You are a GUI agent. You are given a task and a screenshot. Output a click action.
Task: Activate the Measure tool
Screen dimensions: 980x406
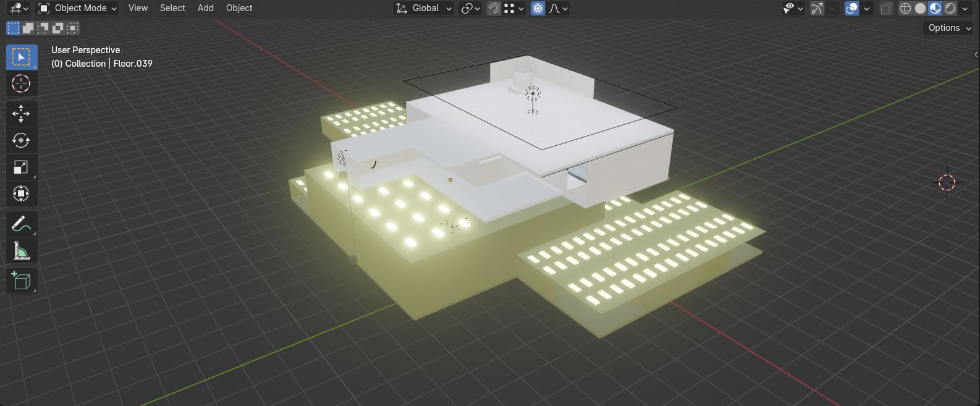click(21, 252)
